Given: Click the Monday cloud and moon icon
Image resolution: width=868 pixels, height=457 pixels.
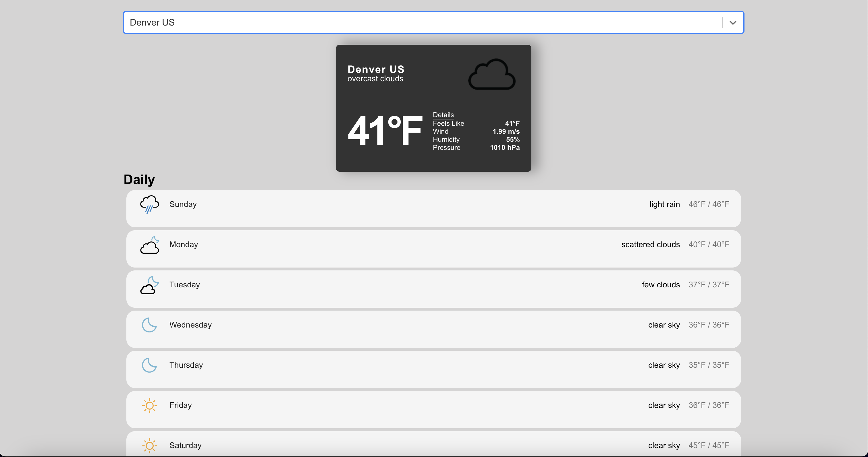Looking at the screenshot, I should 149,245.
